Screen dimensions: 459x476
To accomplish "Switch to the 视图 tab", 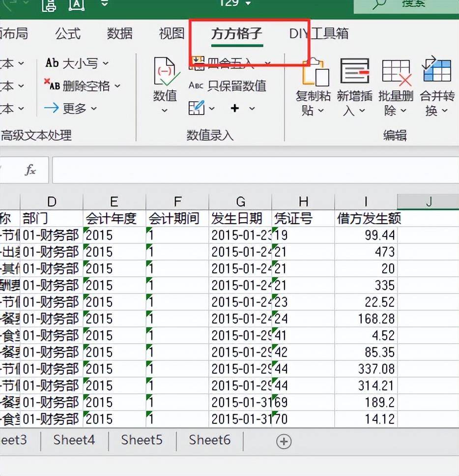I will pos(172,33).
